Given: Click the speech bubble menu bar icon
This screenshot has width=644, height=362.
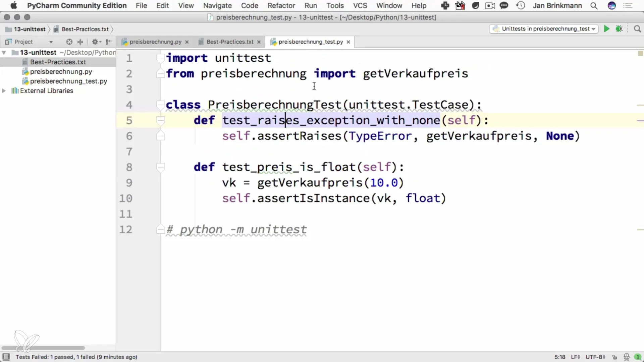Looking at the screenshot, I should (504, 6).
